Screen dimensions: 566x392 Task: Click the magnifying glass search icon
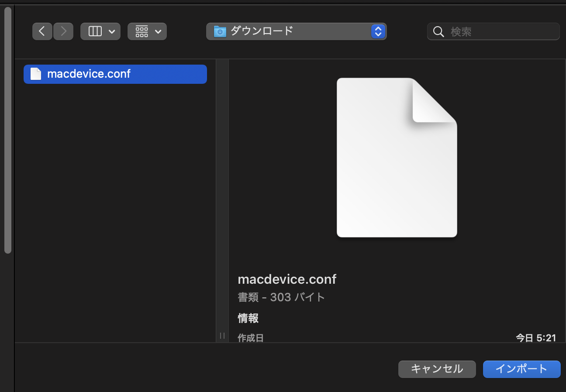(x=438, y=32)
